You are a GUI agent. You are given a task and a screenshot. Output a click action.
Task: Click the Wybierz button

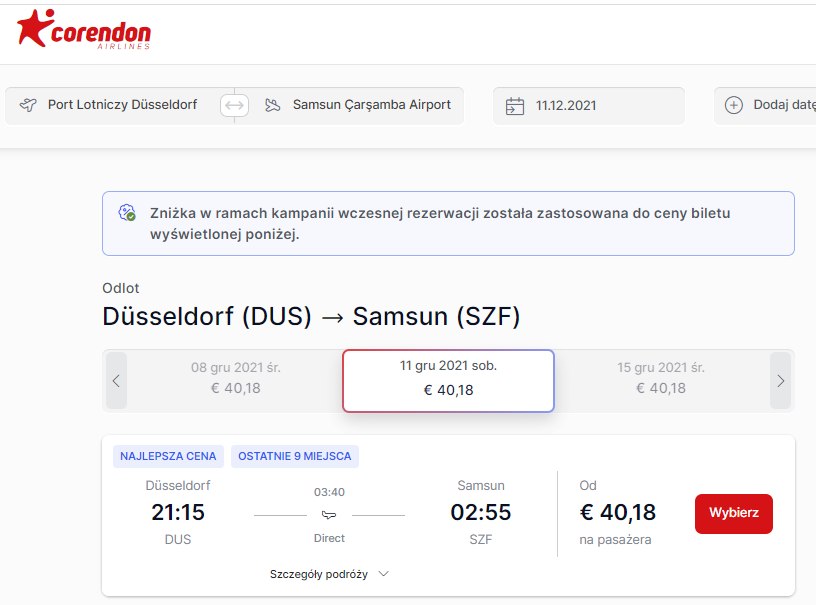point(734,513)
